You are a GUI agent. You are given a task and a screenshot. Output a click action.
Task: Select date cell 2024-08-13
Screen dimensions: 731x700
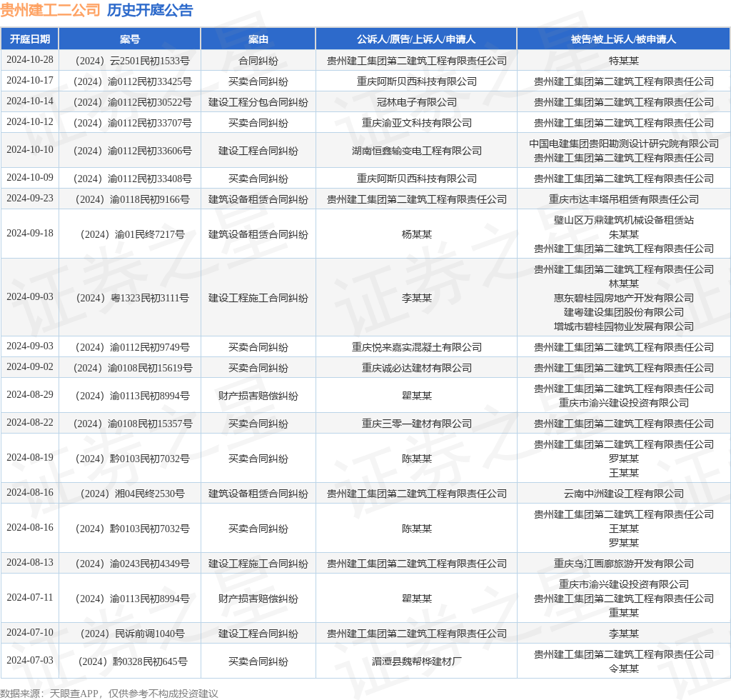[x=30, y=562]
